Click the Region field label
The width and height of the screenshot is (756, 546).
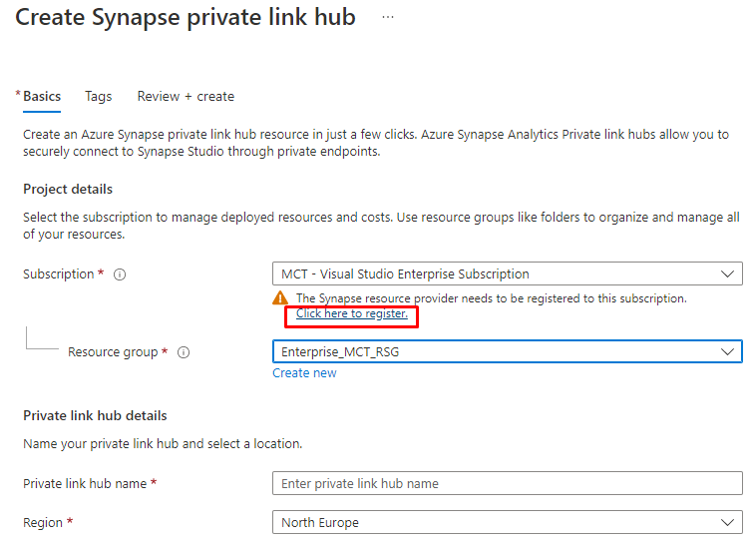43,523
